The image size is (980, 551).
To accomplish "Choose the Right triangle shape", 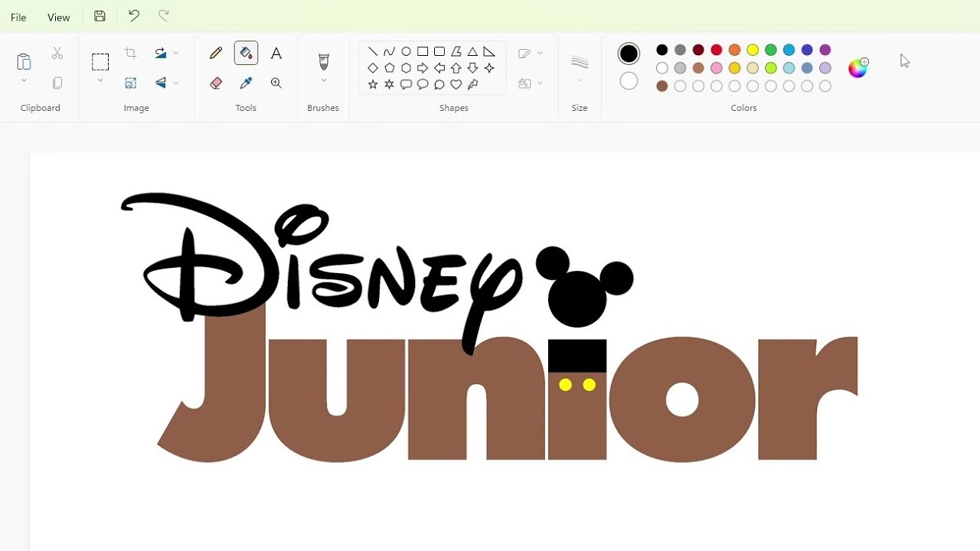I will tap(489, 51).
